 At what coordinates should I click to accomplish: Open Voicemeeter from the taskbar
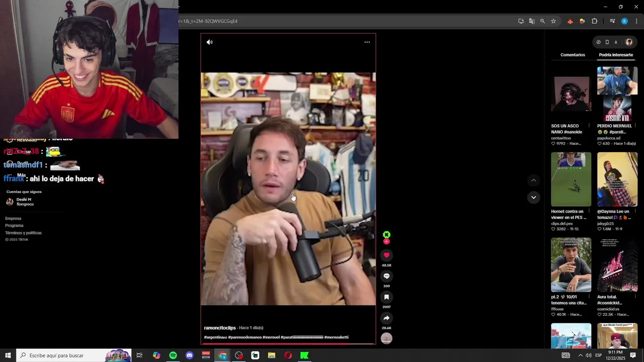[x=206, y=355]
